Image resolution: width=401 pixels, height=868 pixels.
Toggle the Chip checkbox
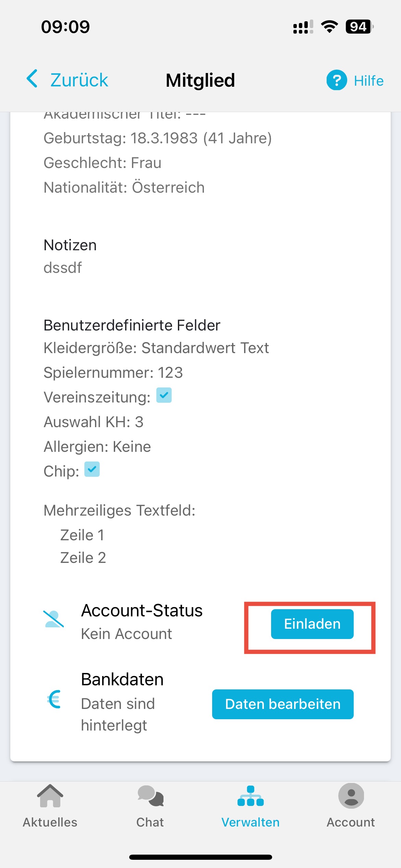coord(92,469)
